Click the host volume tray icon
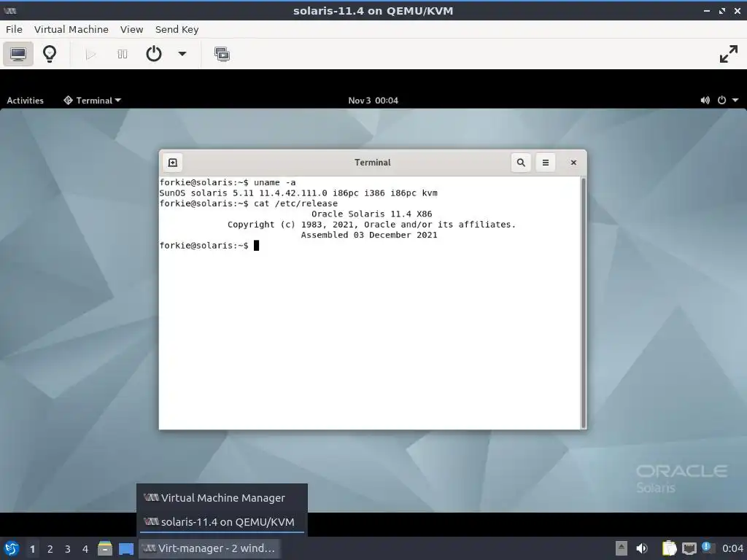747x560 pixels. click(x=642, y=548)
